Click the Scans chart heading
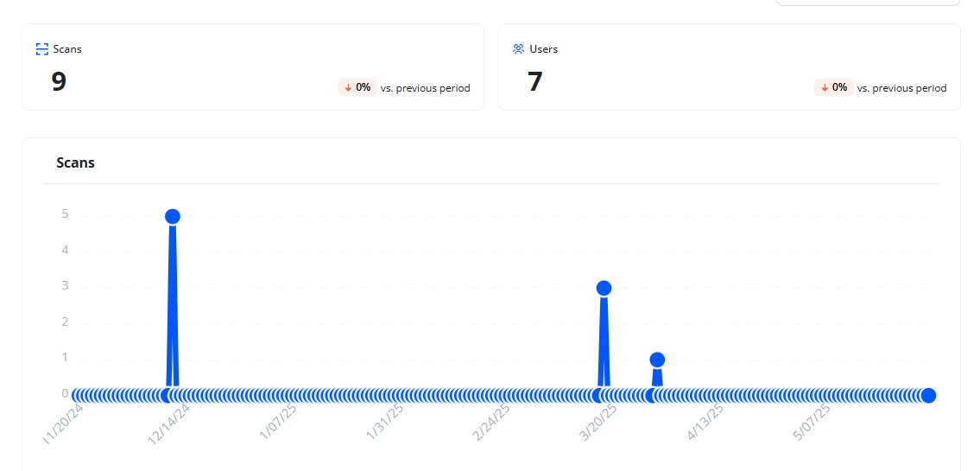This screenshot has height=471, width=980. [75, 162]
